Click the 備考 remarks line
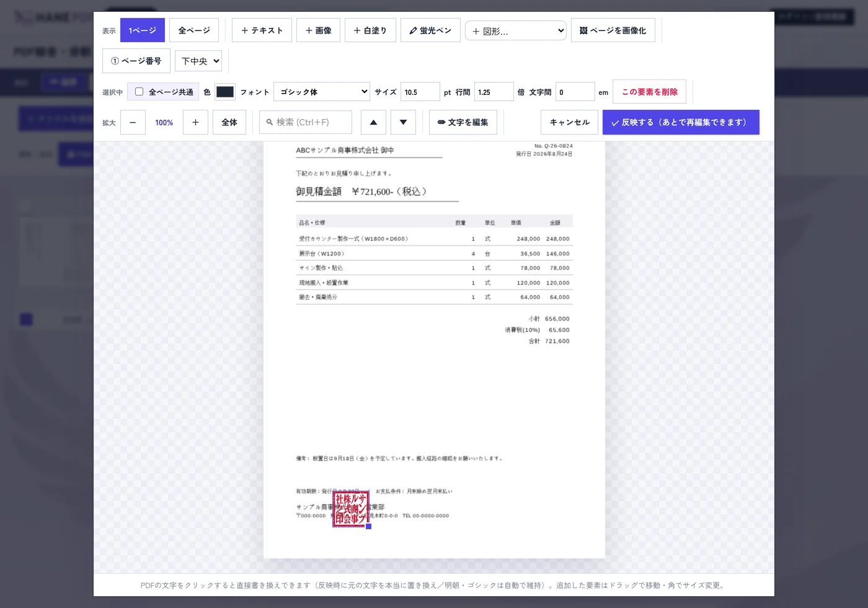Image resolution: width=868 pixels, height=608 pixels. tap(399, 458)
